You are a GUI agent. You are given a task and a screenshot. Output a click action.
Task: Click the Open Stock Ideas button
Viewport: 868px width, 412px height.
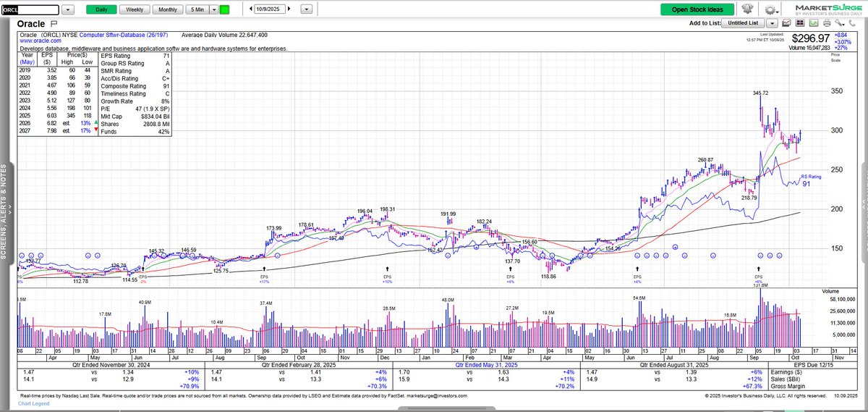pyautogui.click(x=697, y=9)
